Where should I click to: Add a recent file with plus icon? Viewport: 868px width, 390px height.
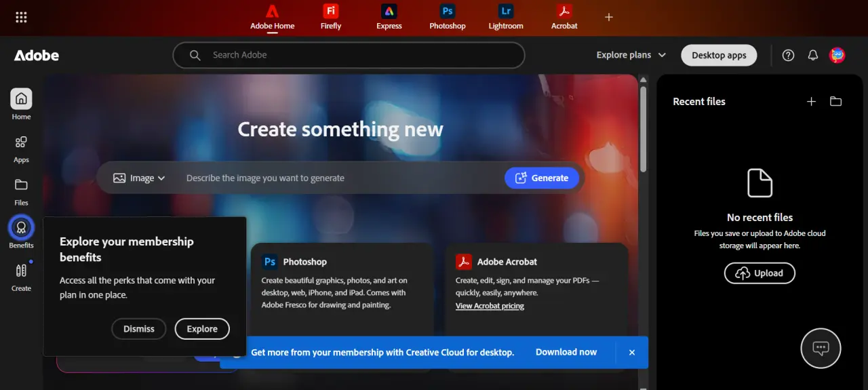pos(811,101)
